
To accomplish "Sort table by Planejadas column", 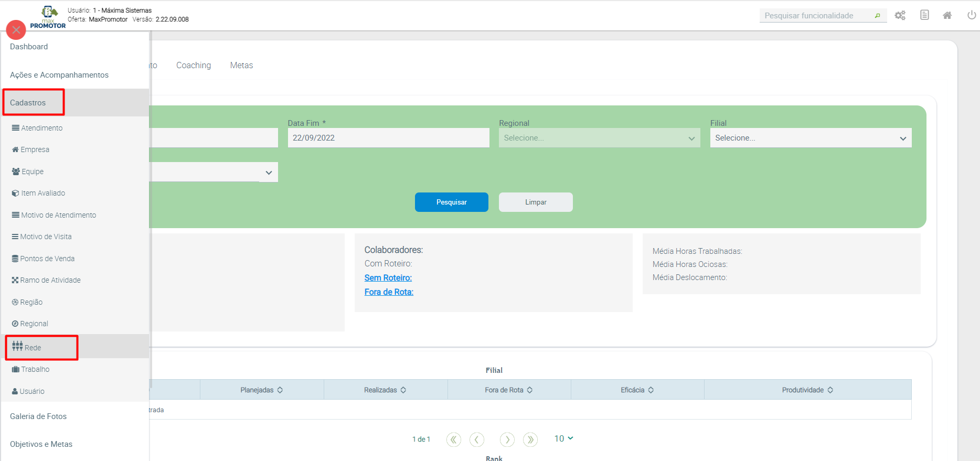I will [261, 390].
